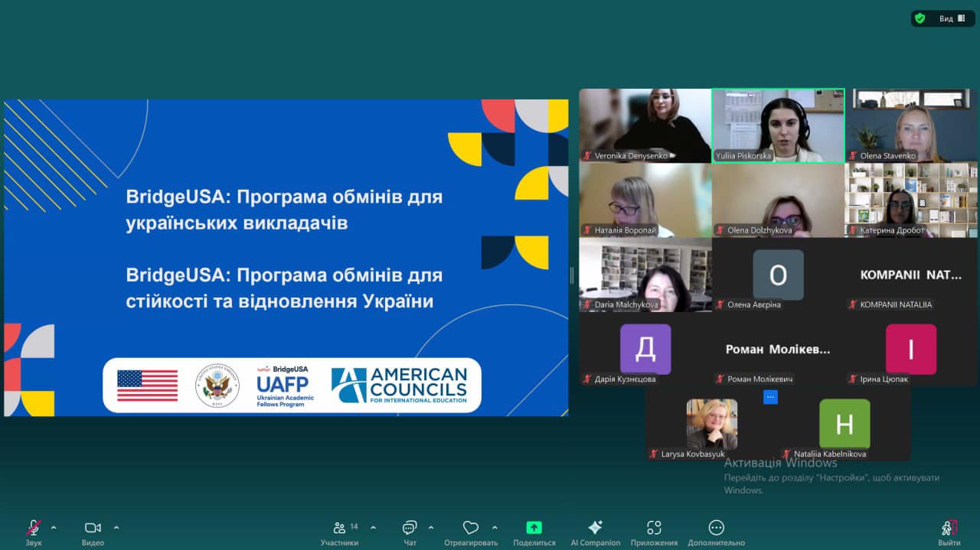The width and height of the screenshot is (980, 550).
Task: Open Отреагировать reactions heart icon
Action: click(471, 528)
